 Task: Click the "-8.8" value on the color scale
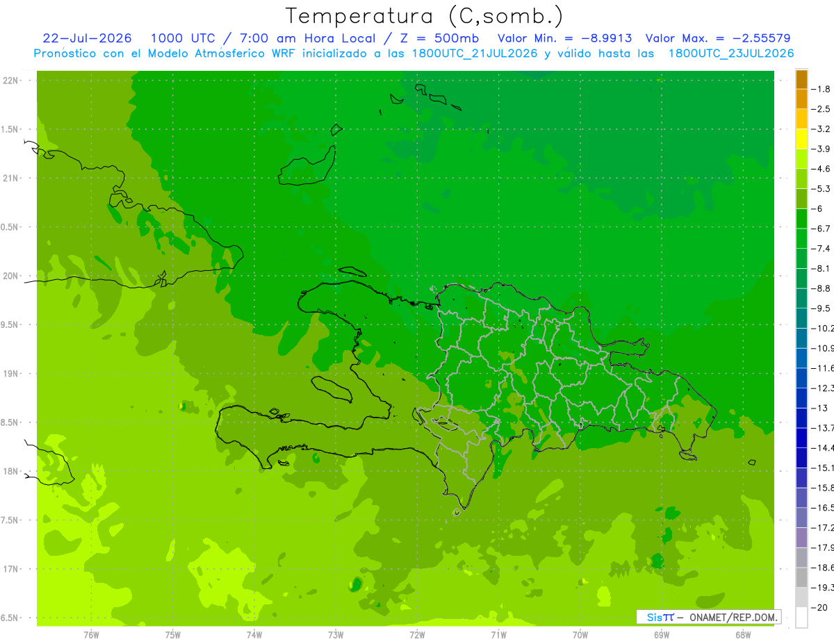821,288
